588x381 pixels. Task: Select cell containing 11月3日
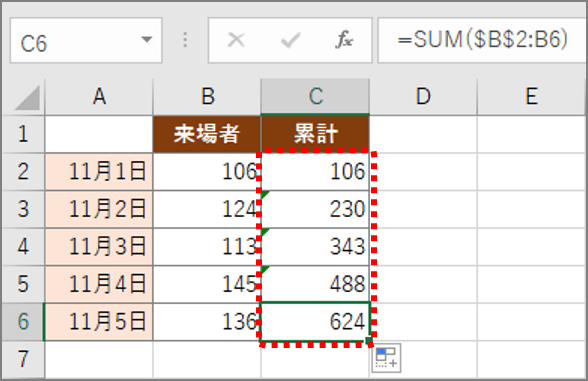(99, 247)
